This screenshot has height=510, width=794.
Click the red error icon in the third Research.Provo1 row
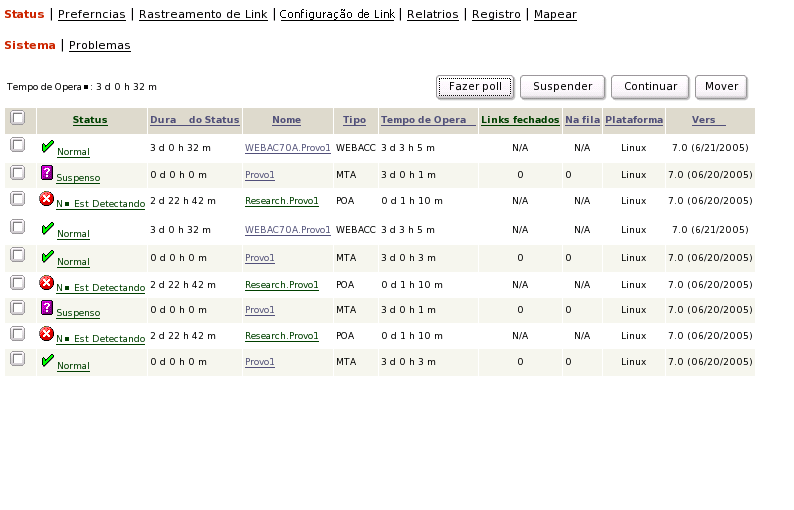click(x=46, y=334)
